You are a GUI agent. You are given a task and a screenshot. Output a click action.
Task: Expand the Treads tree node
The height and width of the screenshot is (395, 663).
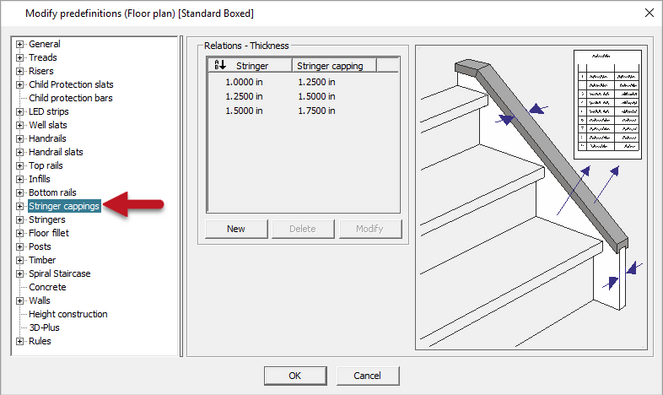tap(19, 58)
